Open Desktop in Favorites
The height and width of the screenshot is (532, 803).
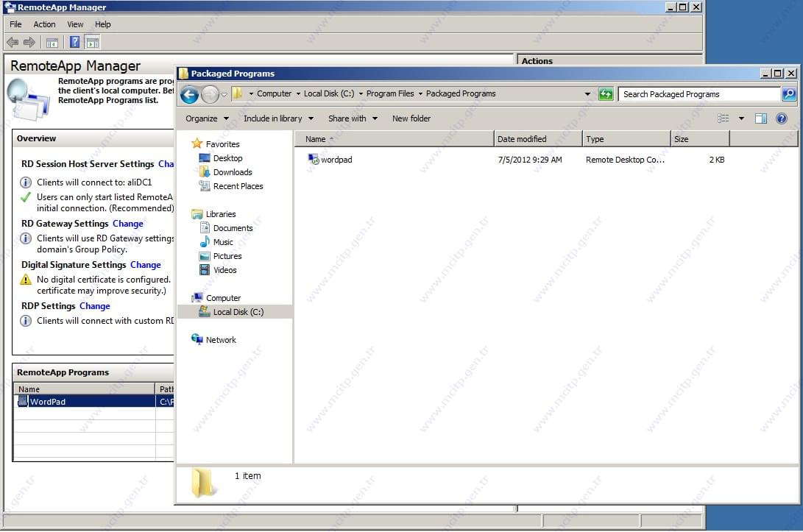click(227, 158)
